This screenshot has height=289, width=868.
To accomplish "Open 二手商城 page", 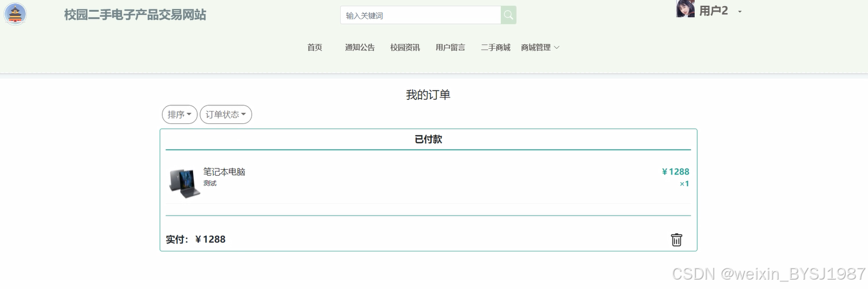I will [x=496, y=48].
